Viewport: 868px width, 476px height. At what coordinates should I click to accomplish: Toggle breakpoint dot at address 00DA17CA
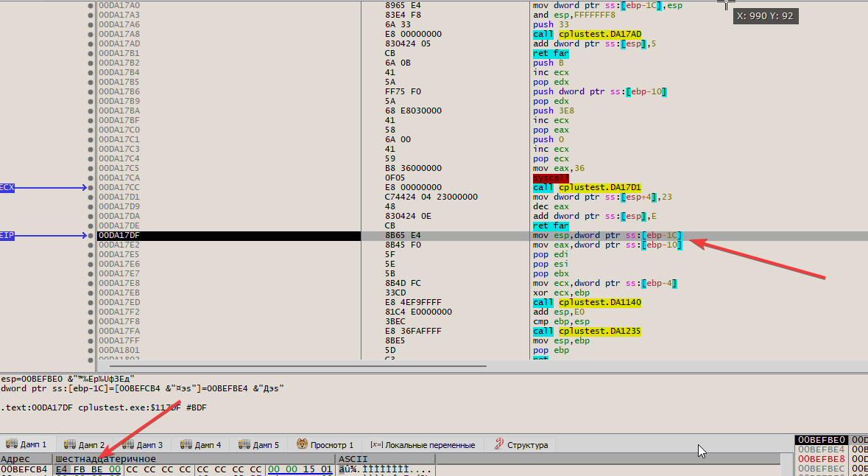[x=91, y=178]
